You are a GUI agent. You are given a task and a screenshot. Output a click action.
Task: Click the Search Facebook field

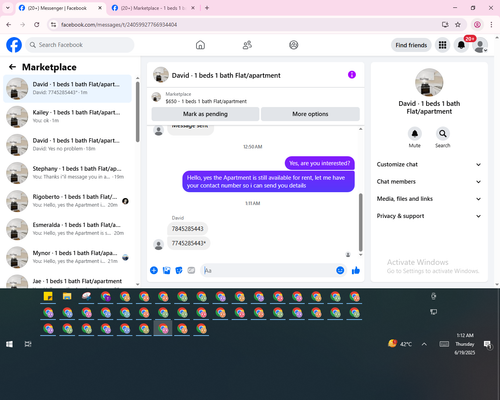80,45
